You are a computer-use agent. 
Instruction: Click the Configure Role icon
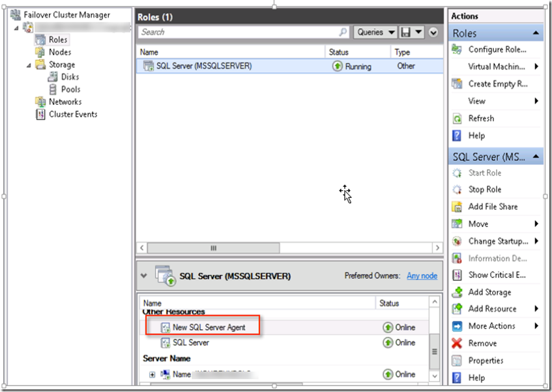pyautogui.click(x=457, y=49)
